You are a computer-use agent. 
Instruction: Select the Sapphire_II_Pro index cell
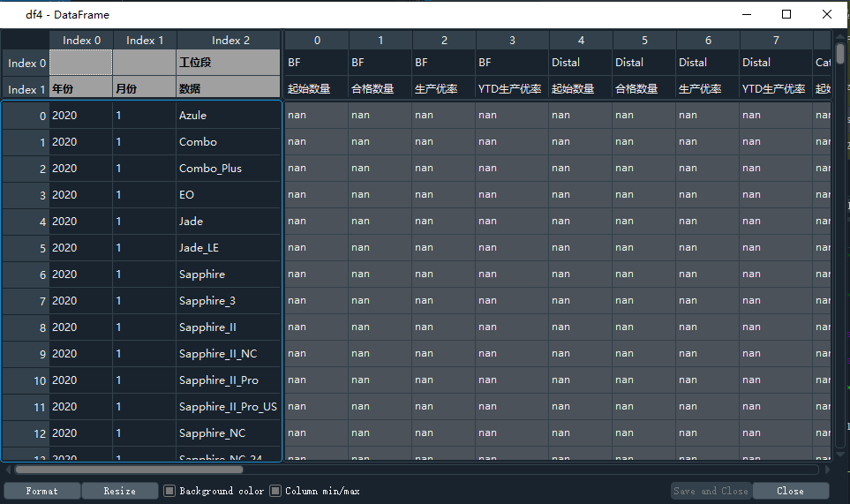tap(229, 380)
